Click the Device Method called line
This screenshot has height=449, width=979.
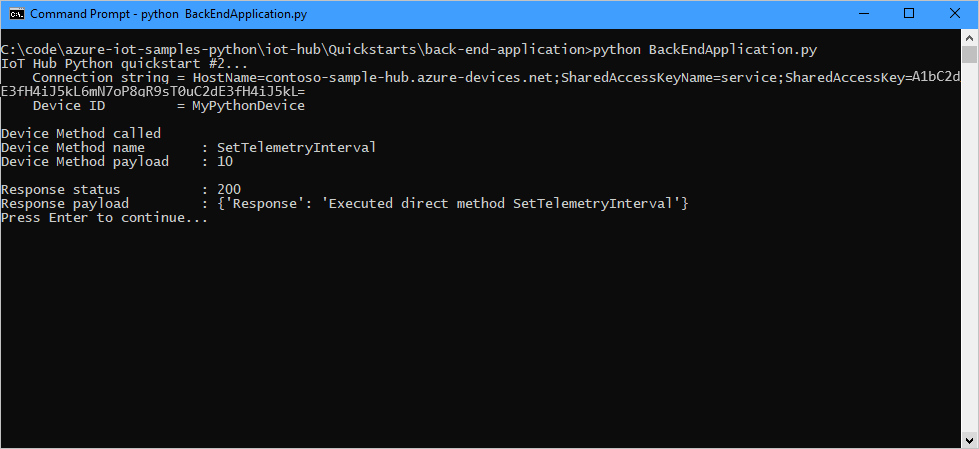(x=81, y=133)
